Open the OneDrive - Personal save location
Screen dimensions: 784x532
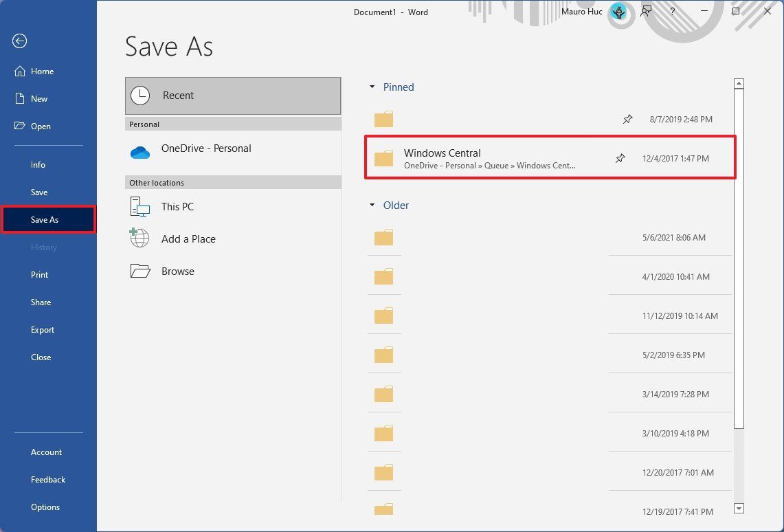(x=206, y=148)
